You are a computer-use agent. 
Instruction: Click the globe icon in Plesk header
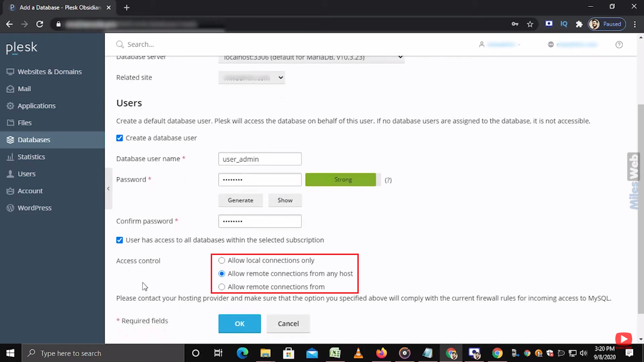click(550, 44)
